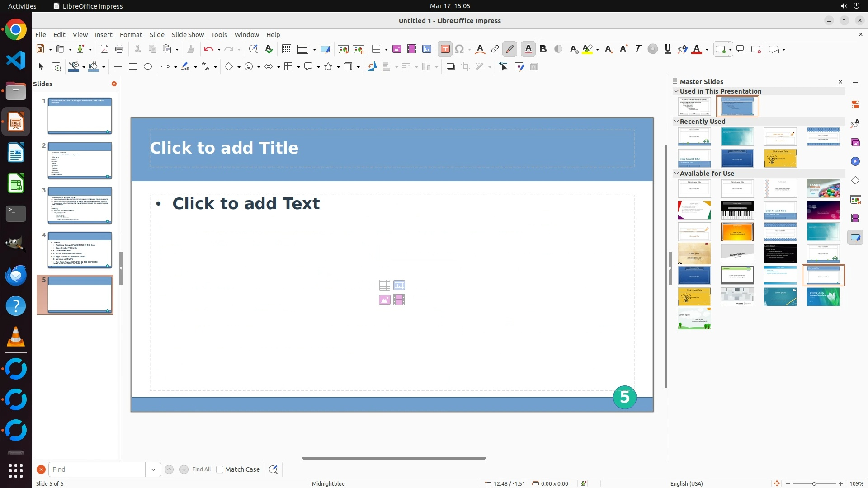Click the Shadow toggle icon
Image resolution: width=868 pixels, height=488 pixels.
[450, 67]
